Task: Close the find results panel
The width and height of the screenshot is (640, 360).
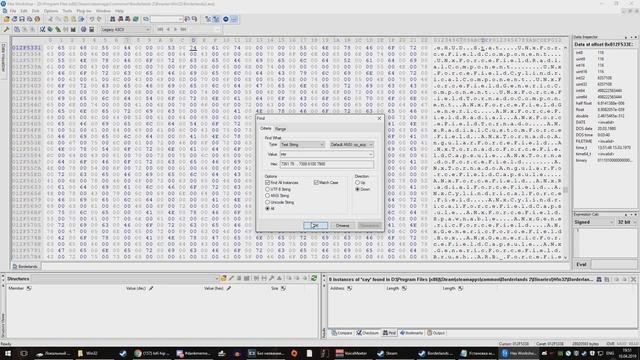Action: pyautogui.click(x=633, y=280)
